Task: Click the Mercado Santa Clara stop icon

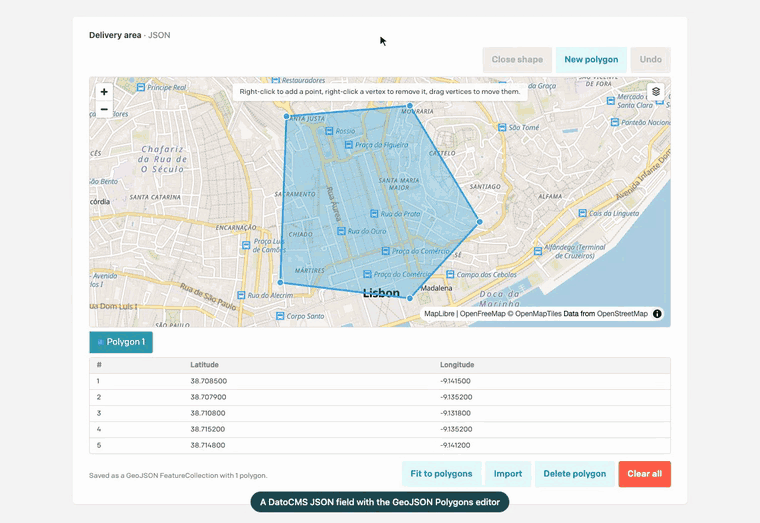Action: coord(611,101)
